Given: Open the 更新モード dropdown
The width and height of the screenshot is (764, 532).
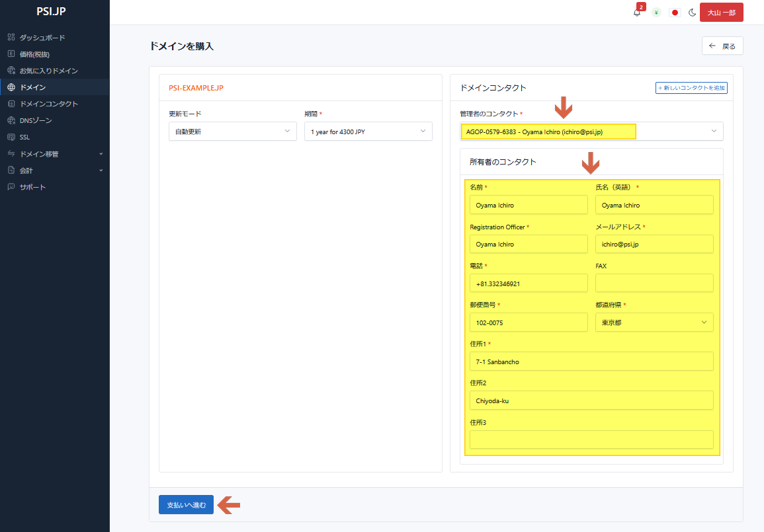Looking at the screenshot, I should click(x=232, y=132).
